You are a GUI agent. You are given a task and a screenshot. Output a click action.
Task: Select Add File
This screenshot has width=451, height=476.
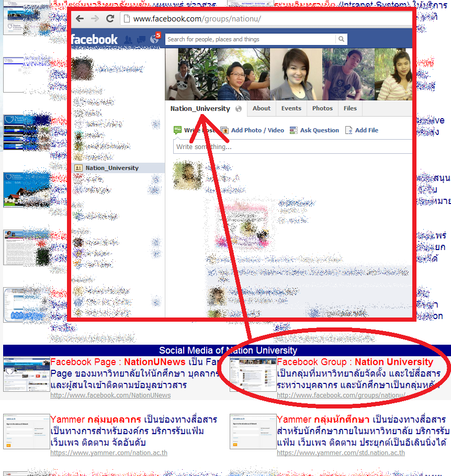(x=362, y=130)
